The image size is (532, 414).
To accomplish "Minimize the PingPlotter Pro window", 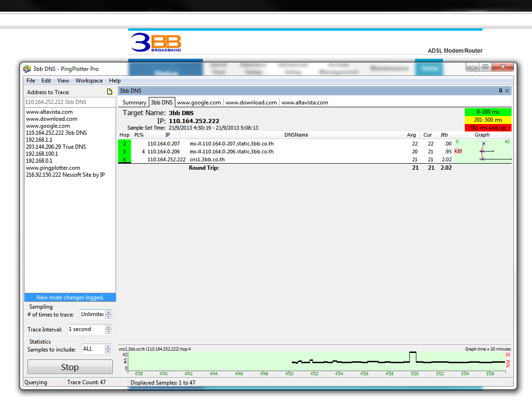I will pos(473,67).
